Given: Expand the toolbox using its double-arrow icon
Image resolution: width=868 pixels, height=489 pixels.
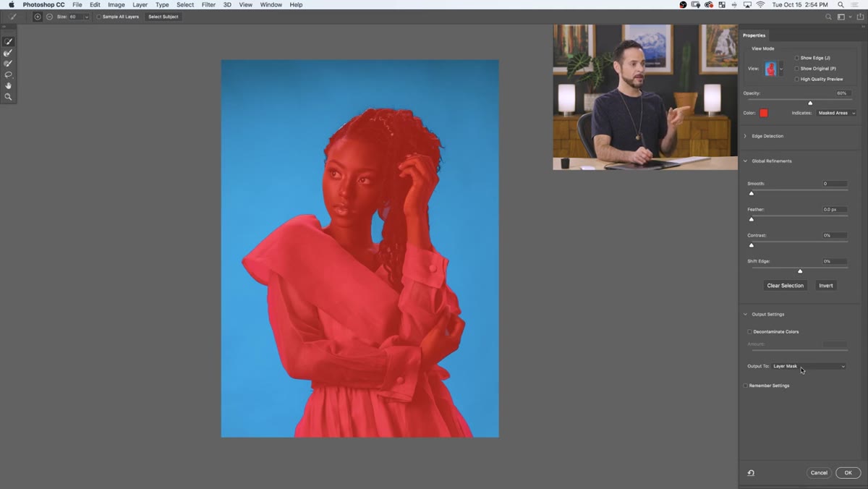Looking at the screenshot, I should pyautogui.click(x=4, y=27).
